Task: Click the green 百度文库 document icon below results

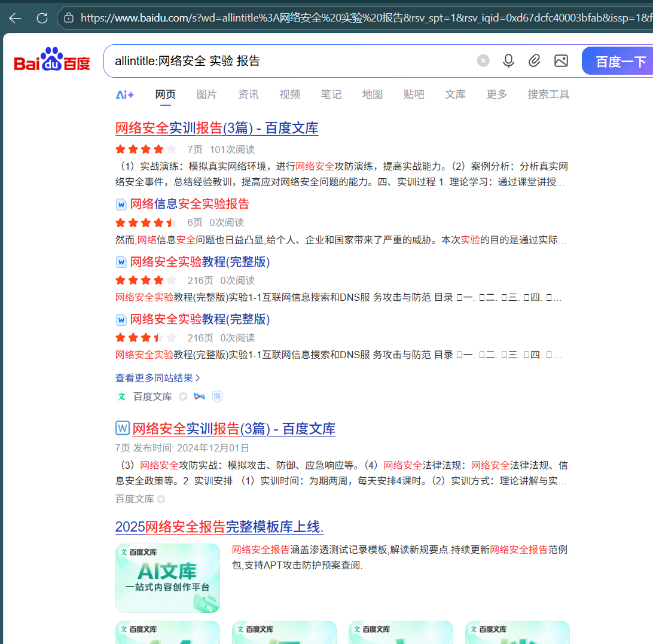Action: tap(121, 396)
